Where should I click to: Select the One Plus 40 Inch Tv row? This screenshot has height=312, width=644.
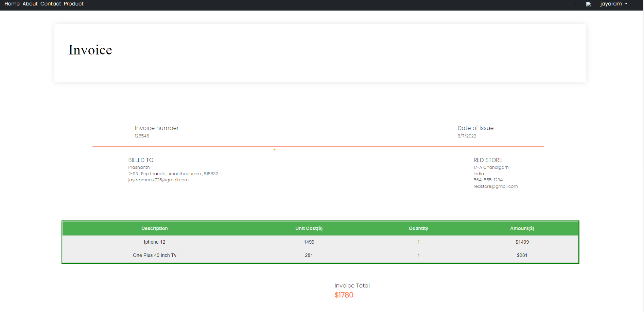(x=154, y=255)
